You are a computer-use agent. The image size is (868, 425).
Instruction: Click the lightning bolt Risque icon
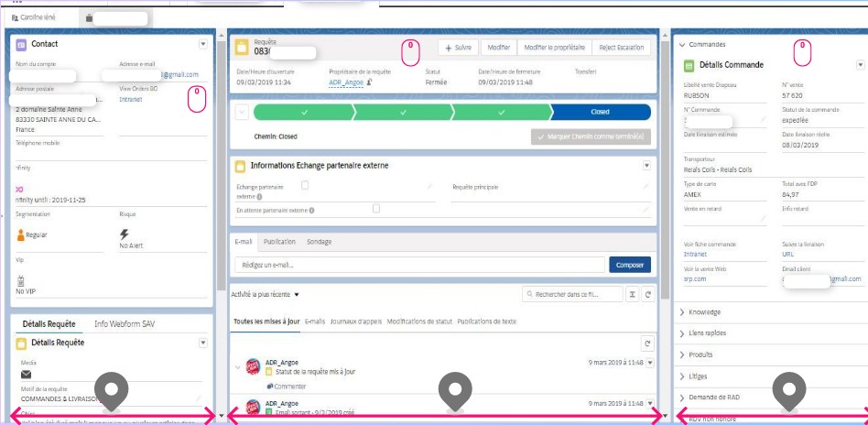(124, 234)
